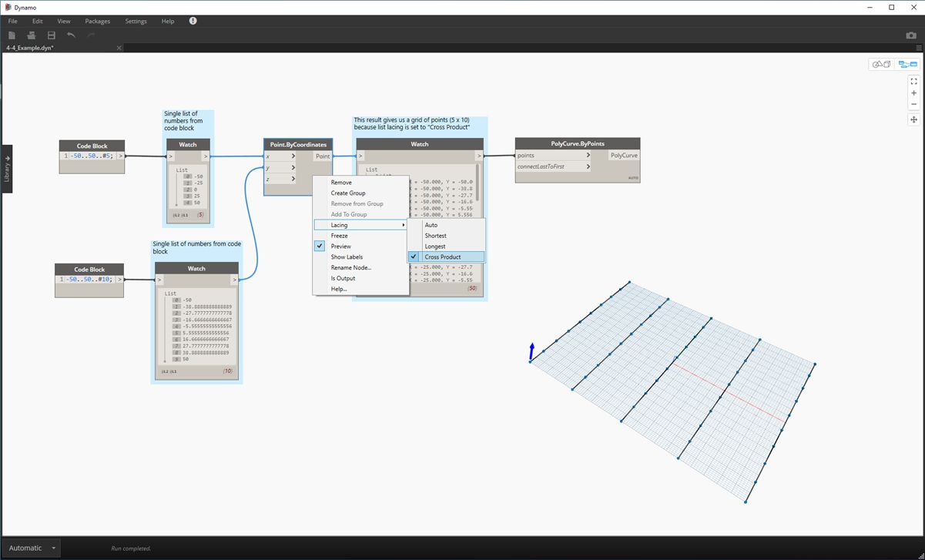Disable Cross Product lacing checkmark

(x=414, y=257)
